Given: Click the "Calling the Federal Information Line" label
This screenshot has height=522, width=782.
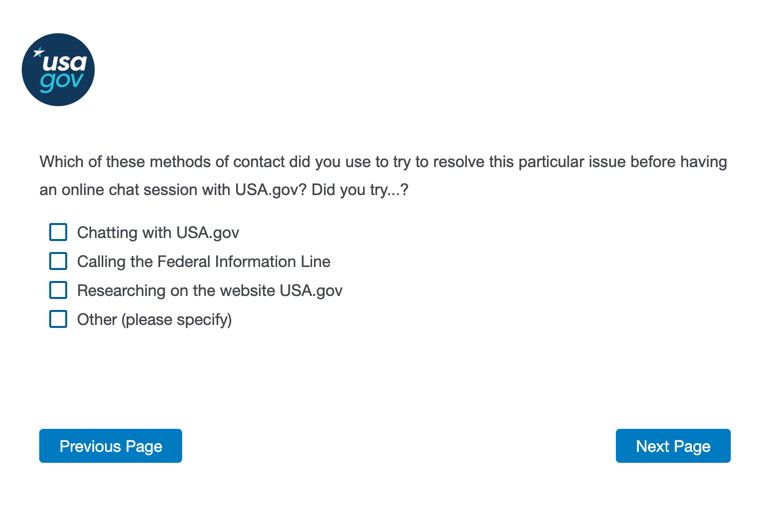Looking at the screenshot, I should 203,262.
